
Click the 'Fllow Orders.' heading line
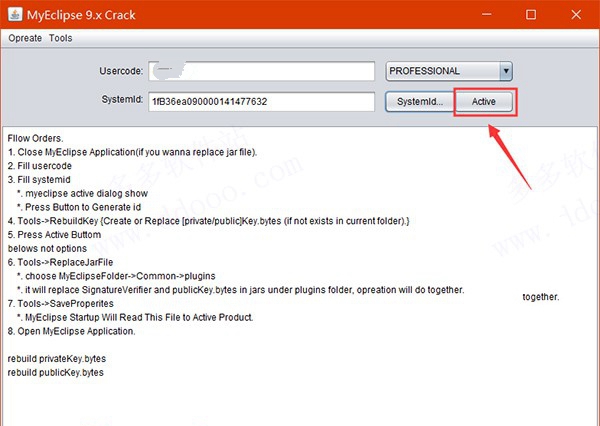pos(36,139)
